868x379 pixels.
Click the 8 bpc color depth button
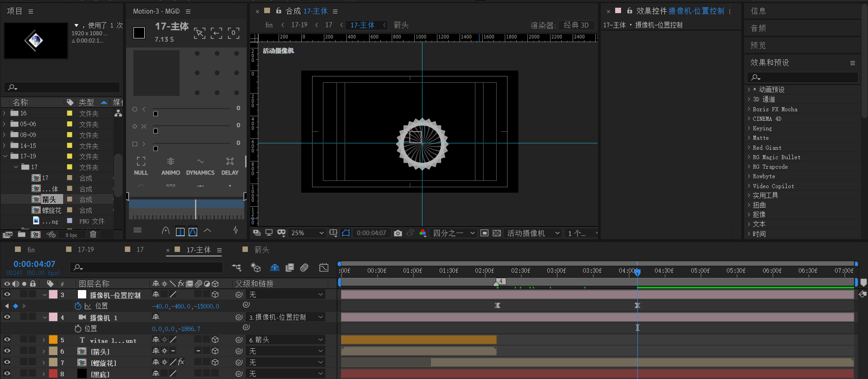(x=71, y=235)
